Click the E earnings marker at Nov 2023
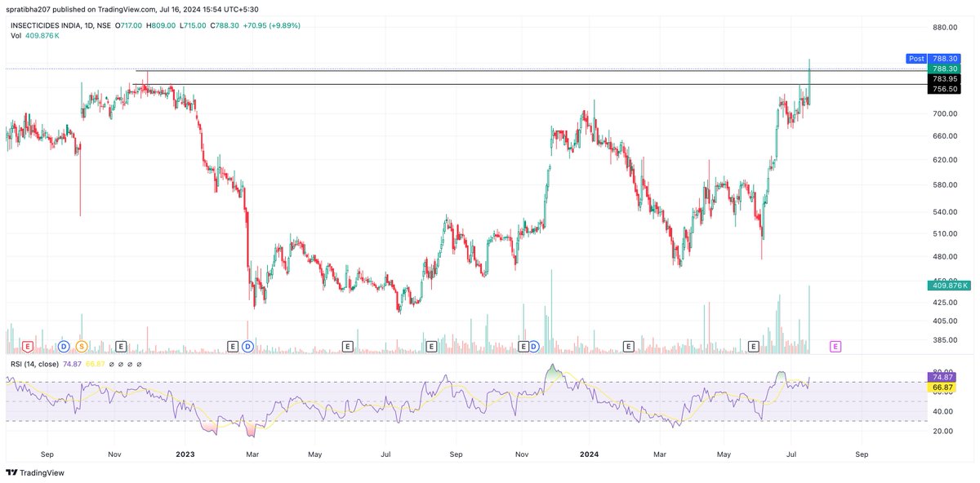The image size is (980, 483). point(523,347)
